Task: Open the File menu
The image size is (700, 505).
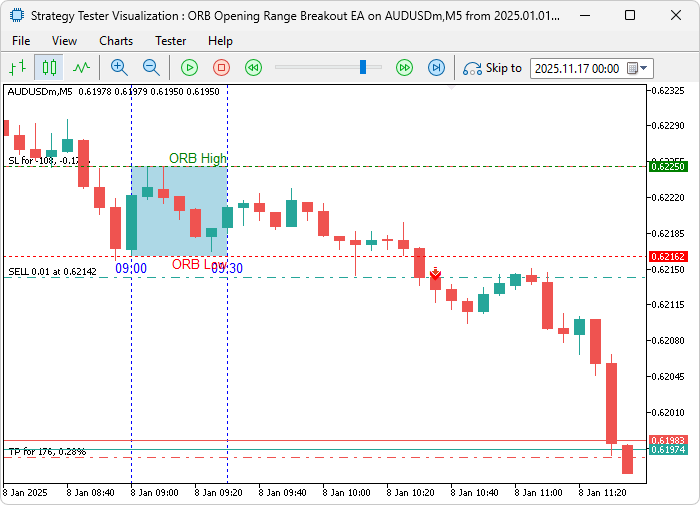Action: point(21,41)
